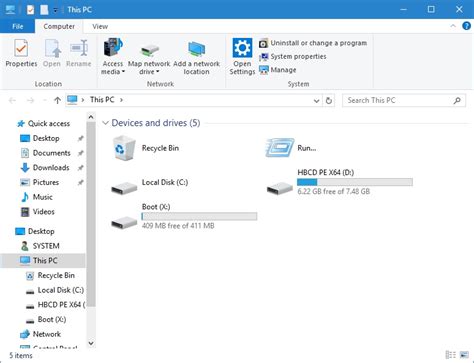The image size is (474, 363).
Task: Select the Desktop root tree node
Action: click(x=35, y=231)
